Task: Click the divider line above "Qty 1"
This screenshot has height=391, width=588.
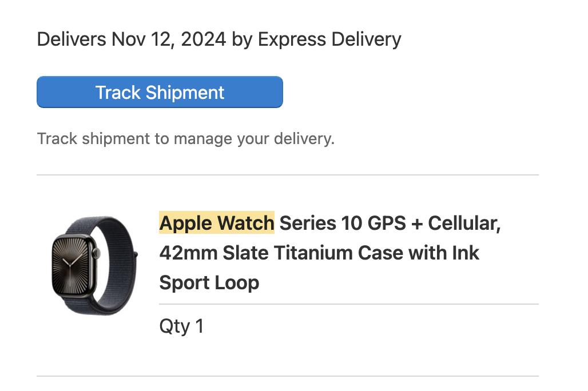Action: 348,304
